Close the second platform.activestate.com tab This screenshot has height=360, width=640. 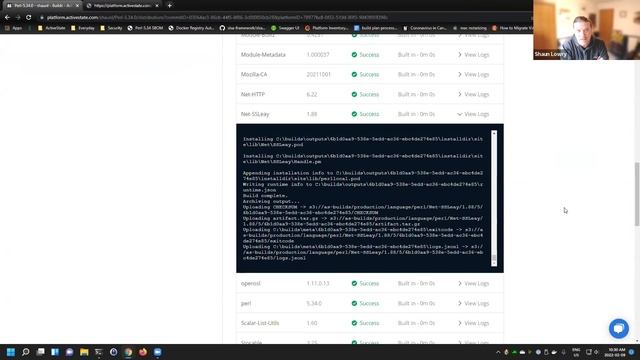[x=157, y=6]
